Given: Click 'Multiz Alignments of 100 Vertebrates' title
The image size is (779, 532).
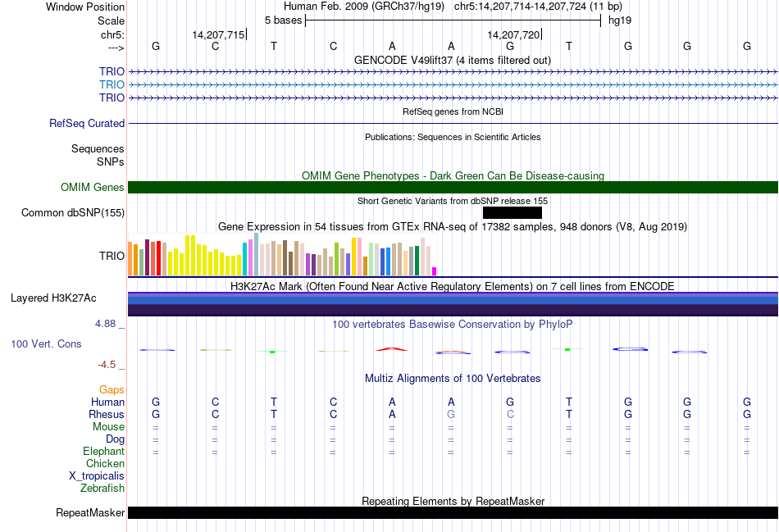Looking at the screenshot, I should point(453,379).
